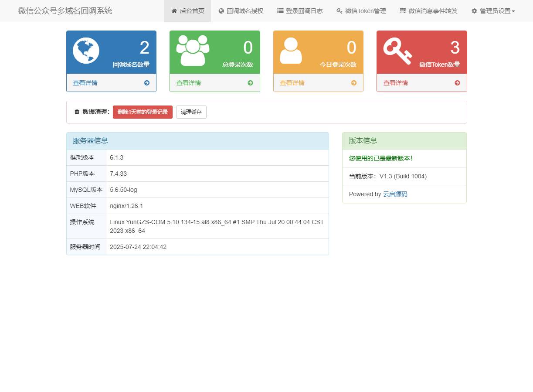The height and width of the screenshot is (392, 533).
Task: Click 查看详情 on WeChat Token card
Action: pyautogui.click(x=395, y=83)
